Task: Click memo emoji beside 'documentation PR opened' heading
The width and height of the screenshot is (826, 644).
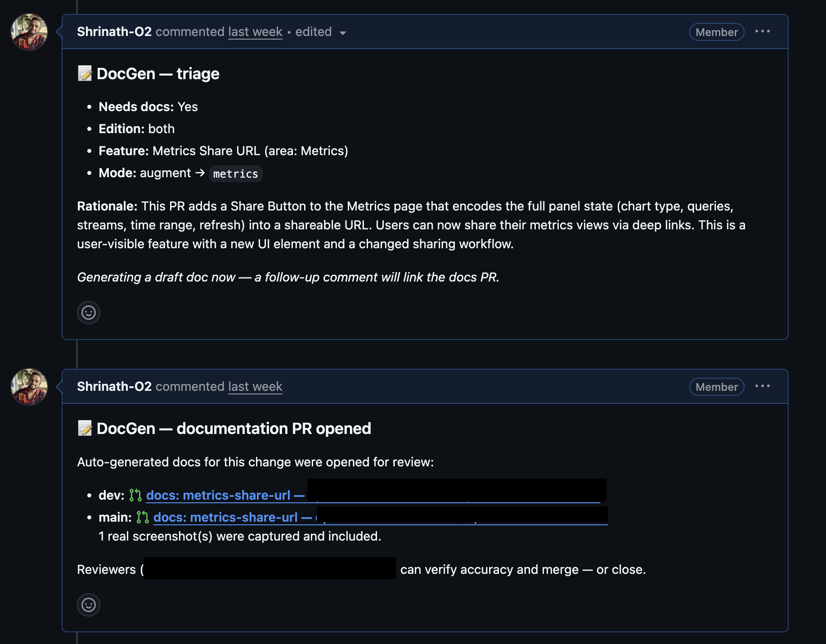Action: 85,428
